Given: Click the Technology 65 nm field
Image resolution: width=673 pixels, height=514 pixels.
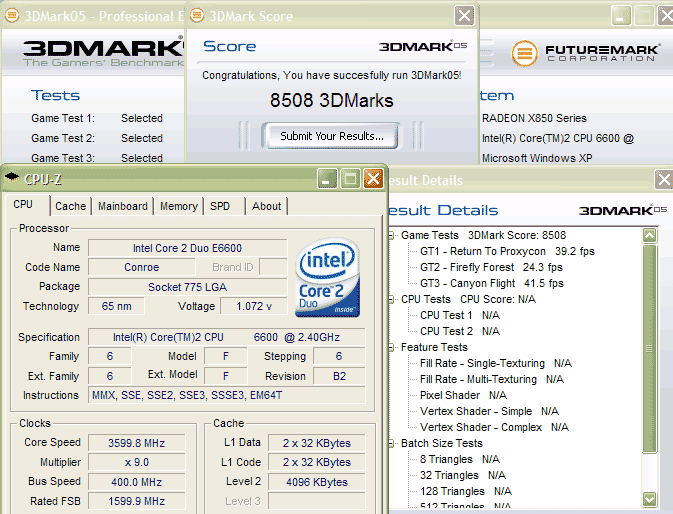Looking at the screenshot, I should (116, 306).
